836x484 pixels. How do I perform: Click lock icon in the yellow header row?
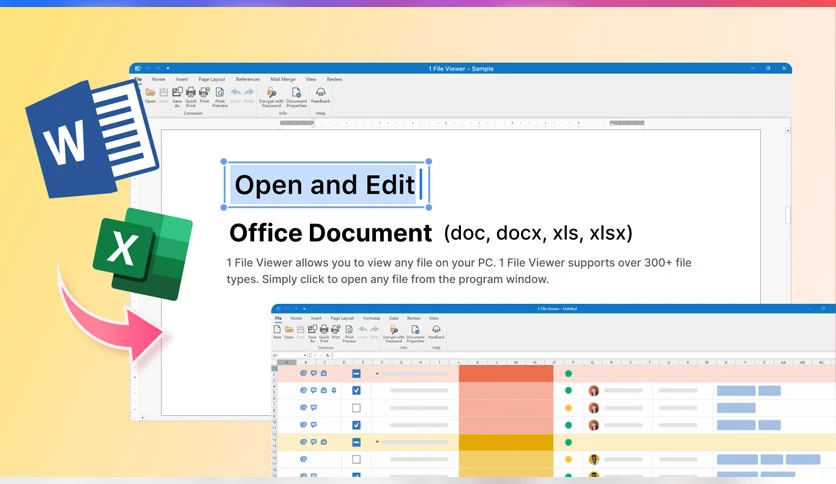pos(324,442)
